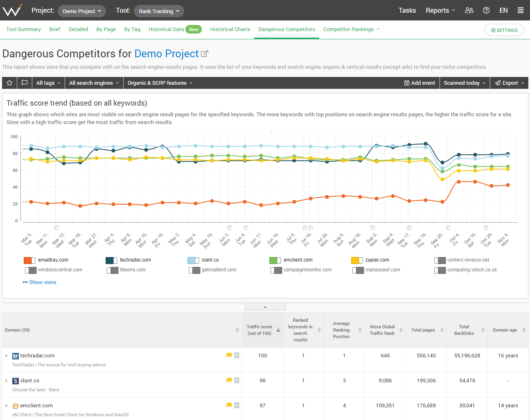The width and height of the screenshot is (530, 420).
Task: Open the notes icon for slant.co
Action: [x=237, y=380]
